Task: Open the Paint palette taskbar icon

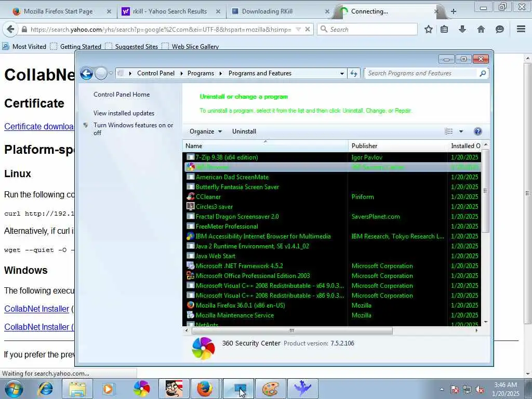Action: 270,389
